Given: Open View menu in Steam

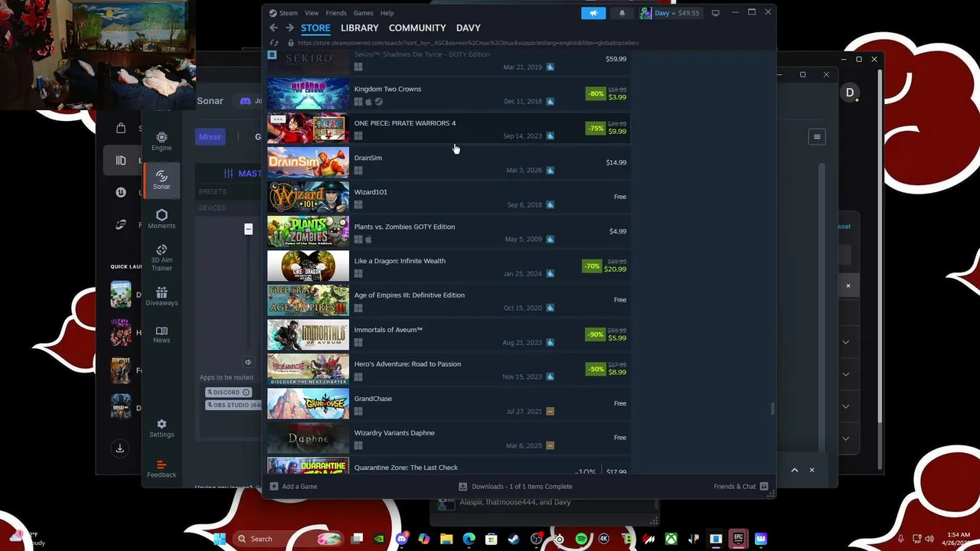Looking at the screenshot, I should pyautogui.click(x=312, y=13).
